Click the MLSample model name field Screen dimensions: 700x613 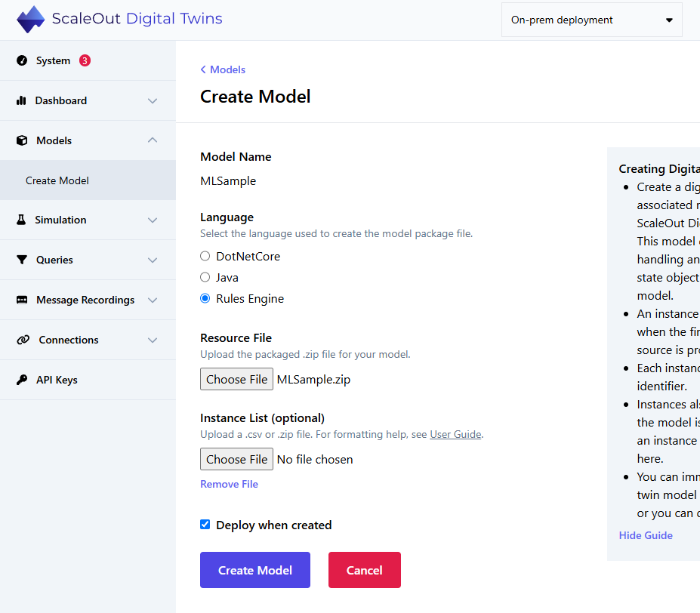(x=228, y=181)
